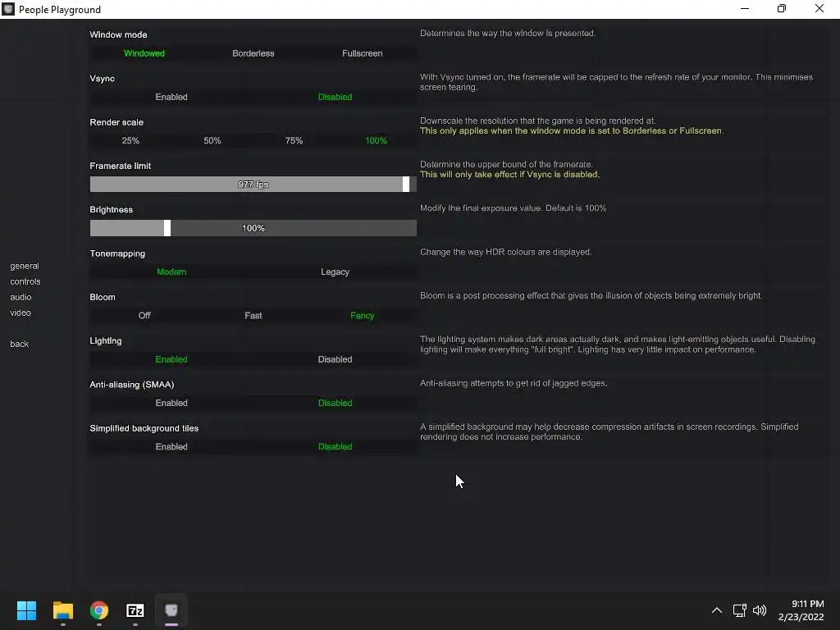Image resolution: width=840 pixels, height=630 pixels.
Task: Choose 100% render scale
Action: click(x=376, y=140)
